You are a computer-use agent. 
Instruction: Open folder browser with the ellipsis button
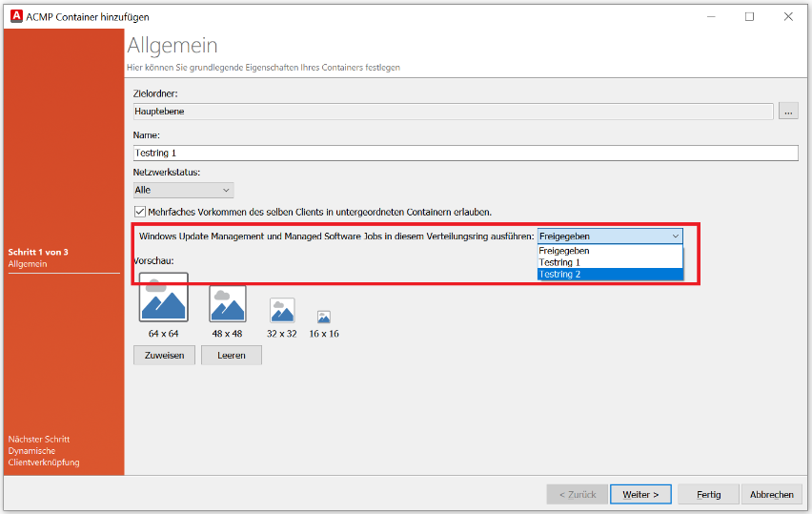[788, 112]
